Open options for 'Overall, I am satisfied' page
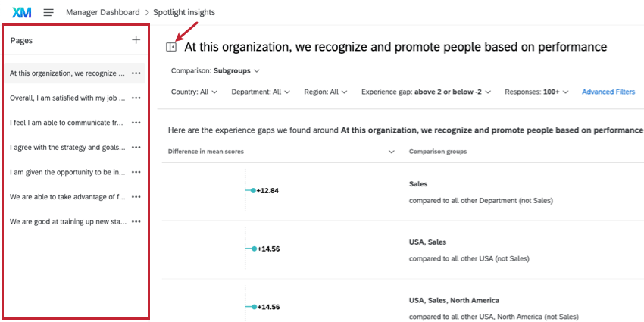This screenshot has height=322, width=644. [x=136, y=98]
